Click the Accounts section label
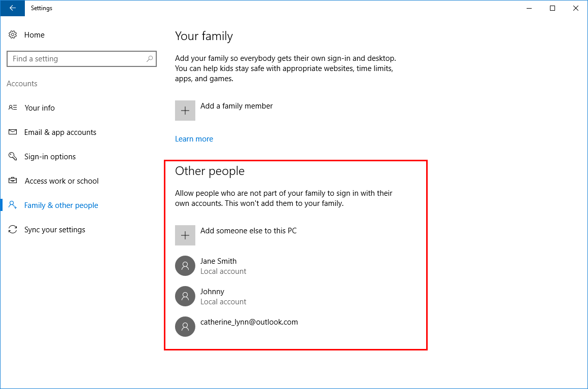Image resolution: width=588 pixels, height=389 pixels. 22,84
